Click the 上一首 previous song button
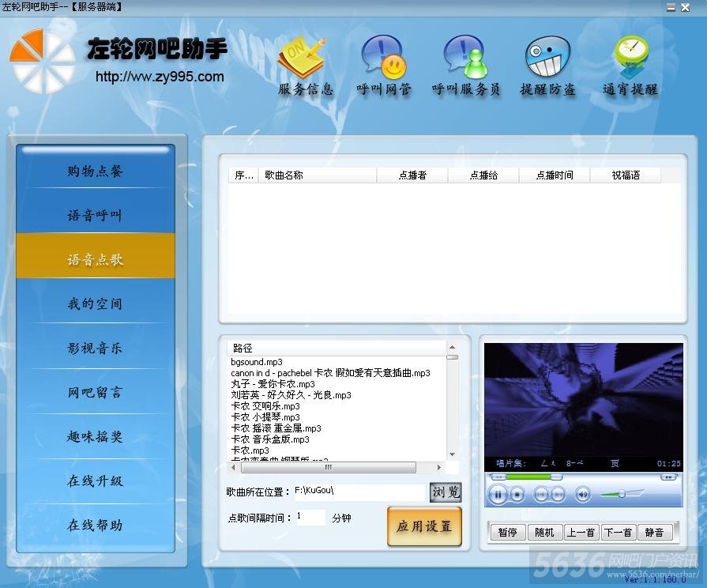707x588 pixels. pyautogui.click(x=581, y=533)
